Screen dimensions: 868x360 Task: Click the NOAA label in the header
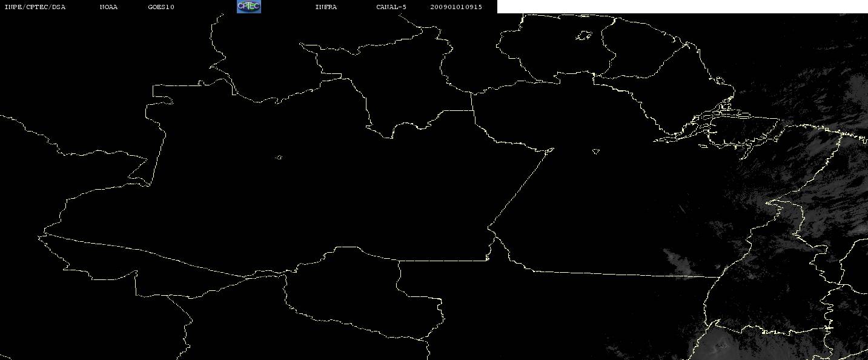tap(108, 7)
